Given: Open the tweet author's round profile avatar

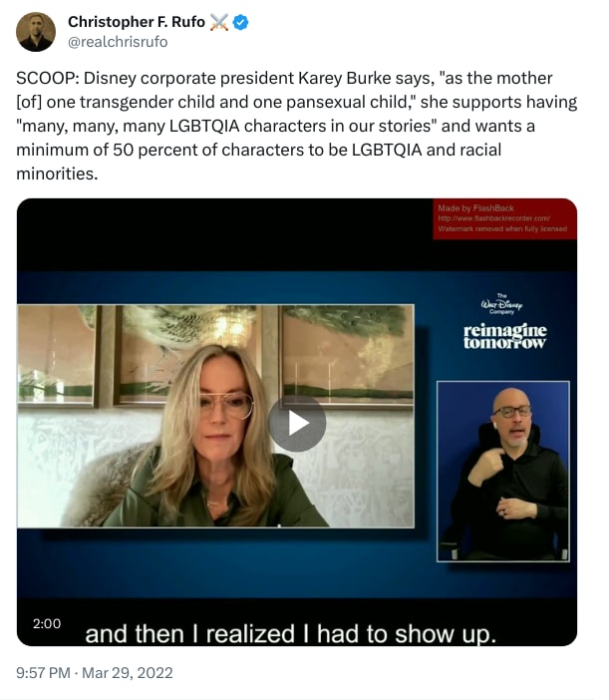Looking at the screenshot, I should pyautogui.click(x=36, y=32).
